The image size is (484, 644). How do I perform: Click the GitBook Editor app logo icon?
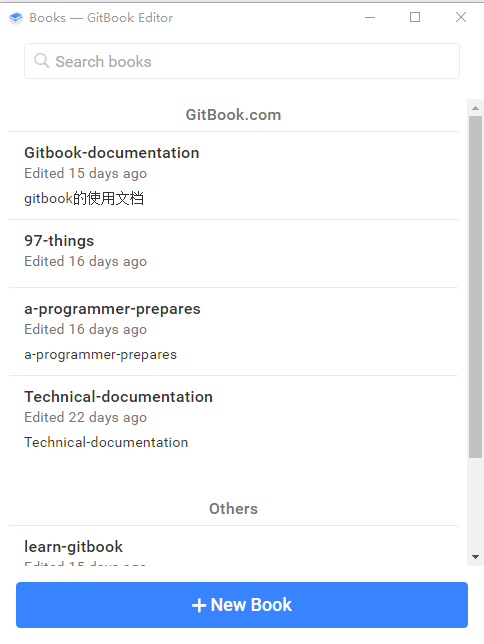click(x=16, y=18)
